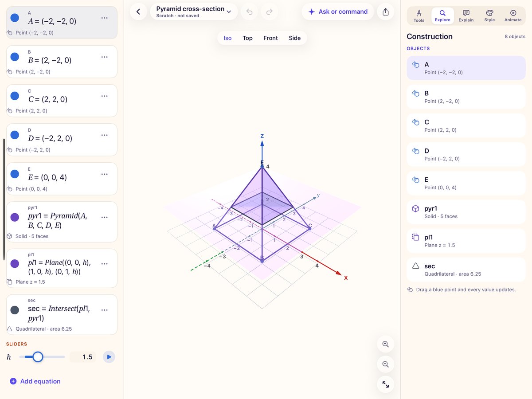This screenshot has height=399, width=532.
Task: Zoom out of the 3D view
Action: (386, 364)
